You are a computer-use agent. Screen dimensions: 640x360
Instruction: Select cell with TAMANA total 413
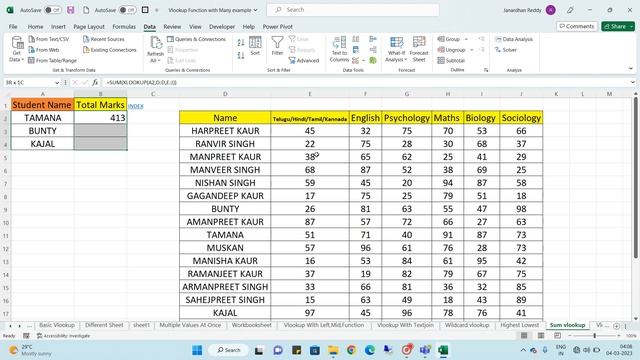pos(100,118)
